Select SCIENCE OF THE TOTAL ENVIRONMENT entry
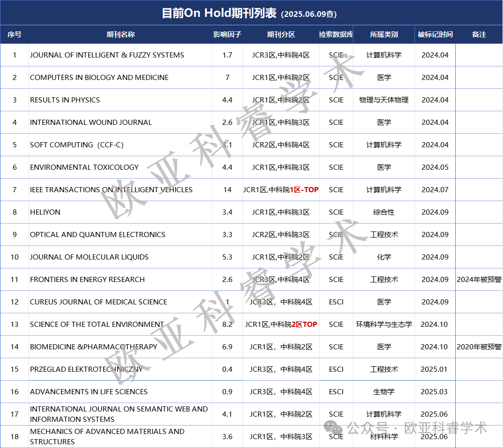The height and width of the screenshot is (448, 503). coord(97,324)
